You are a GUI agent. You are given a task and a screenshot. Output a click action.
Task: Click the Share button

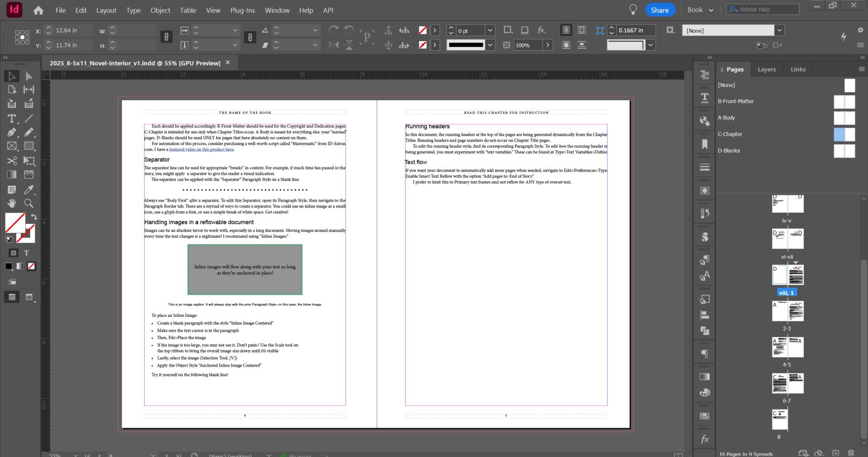tap(659, 10)
